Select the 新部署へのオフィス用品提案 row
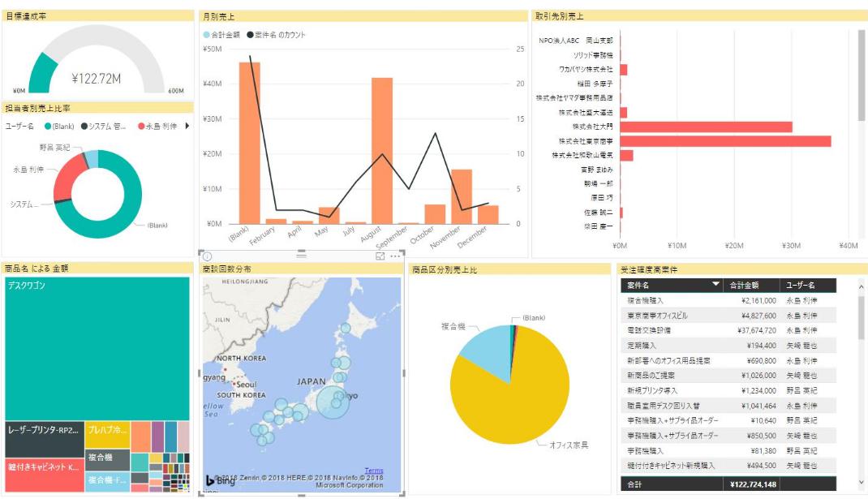 coord(728,360)
